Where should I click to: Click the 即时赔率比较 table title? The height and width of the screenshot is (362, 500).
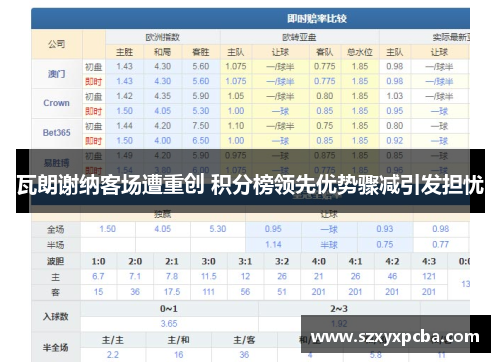point(317,18)
